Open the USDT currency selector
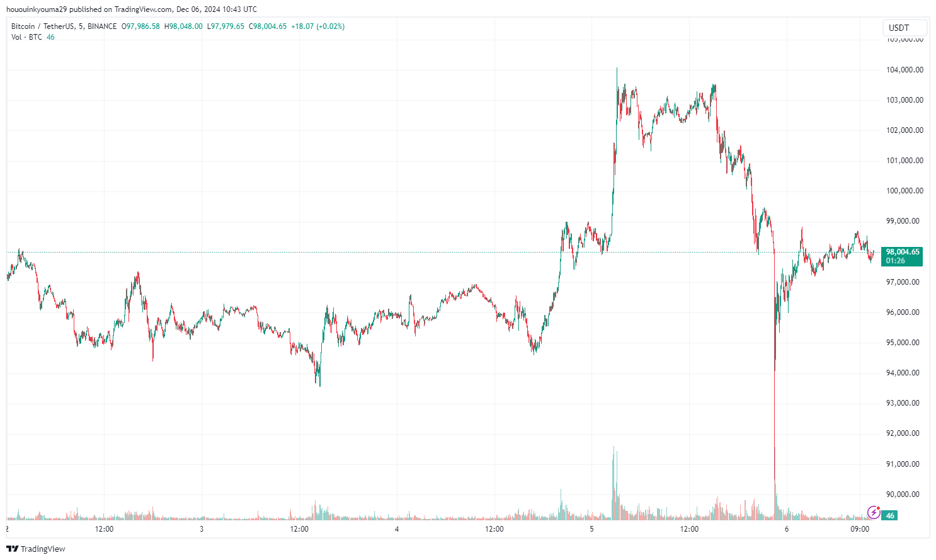 pos(905,28)
